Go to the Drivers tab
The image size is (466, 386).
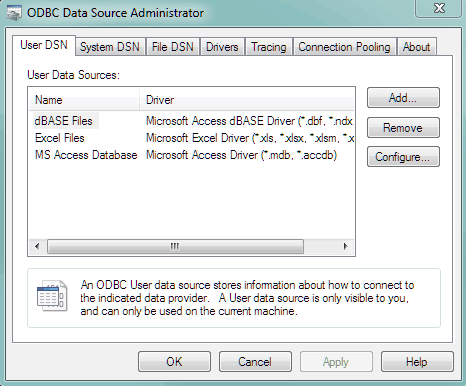(222, 47)
